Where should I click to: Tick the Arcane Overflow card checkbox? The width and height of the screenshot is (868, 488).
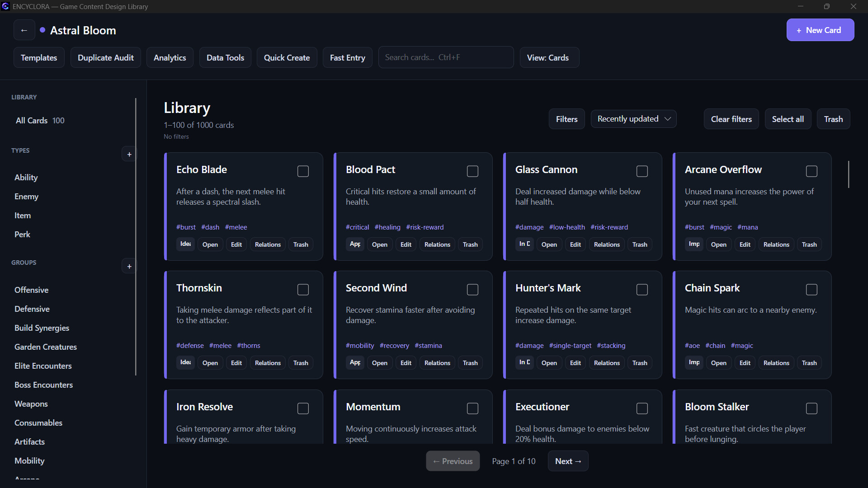point(811,171)
